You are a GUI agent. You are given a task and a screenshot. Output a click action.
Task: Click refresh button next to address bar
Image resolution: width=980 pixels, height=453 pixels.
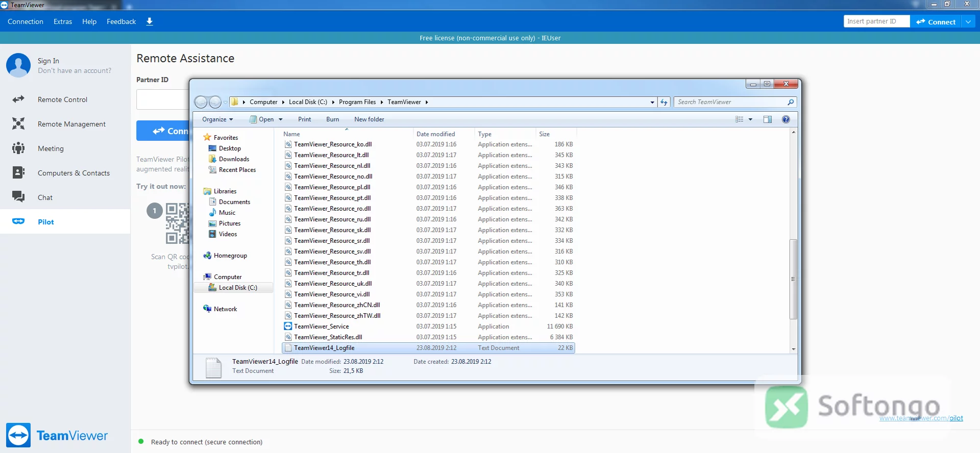pyautogui.click(x=664, y=102)
